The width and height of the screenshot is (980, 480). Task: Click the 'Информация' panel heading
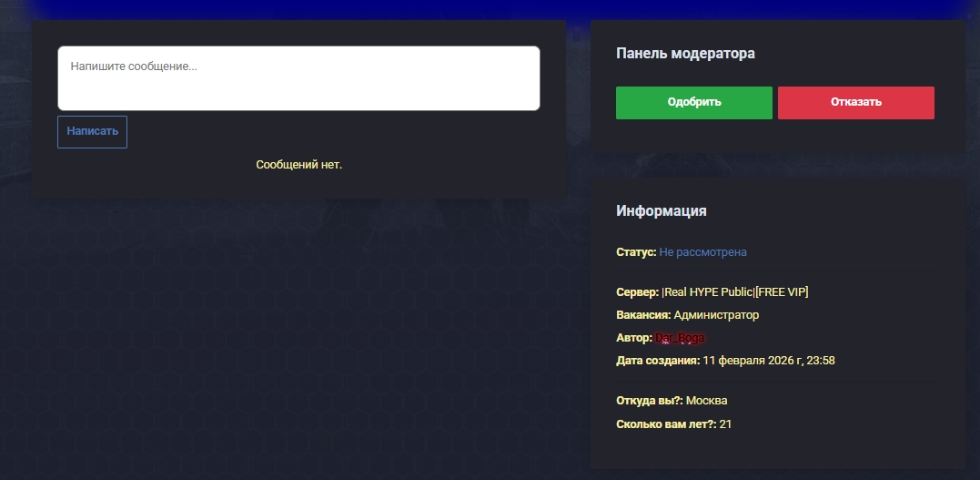pos(661,211)
